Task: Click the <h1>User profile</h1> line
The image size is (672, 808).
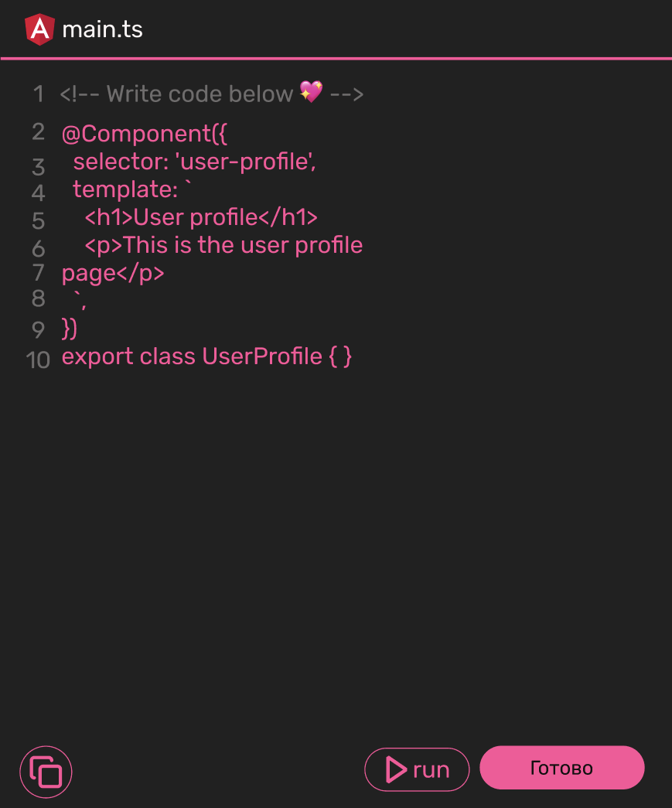Action: pos(201,217)
